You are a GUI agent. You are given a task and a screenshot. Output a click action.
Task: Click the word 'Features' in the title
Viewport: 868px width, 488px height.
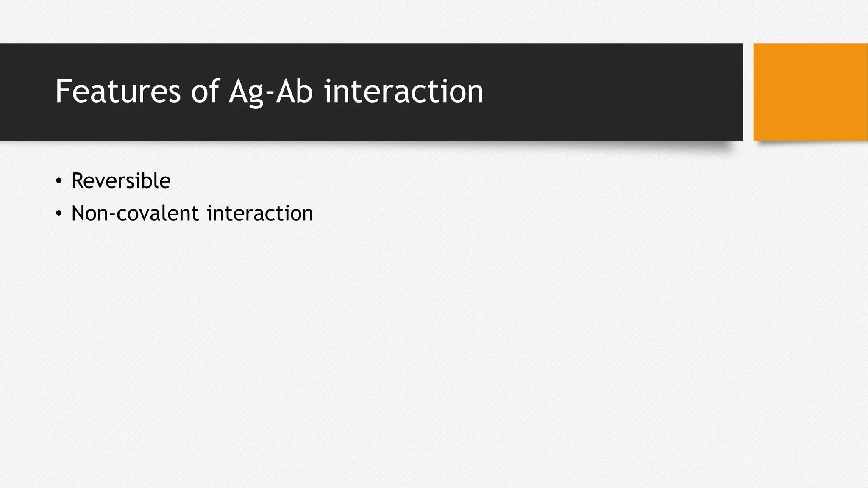(x=118, y=91)
